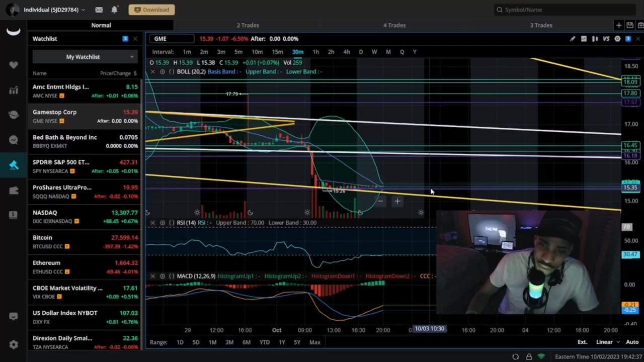Switch to the 2 Trades tab
This screenshot has width=644, height=362.
pos(248,25)
